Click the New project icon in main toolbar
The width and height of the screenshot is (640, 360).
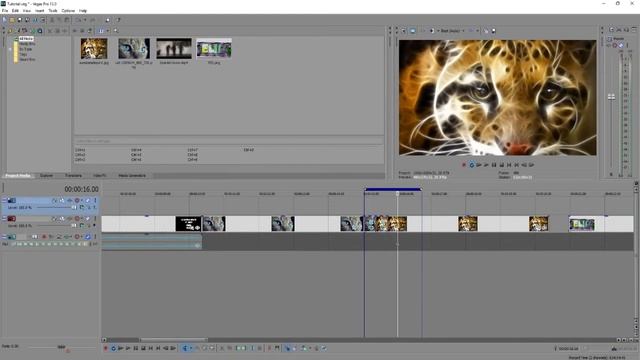[4, 20]
